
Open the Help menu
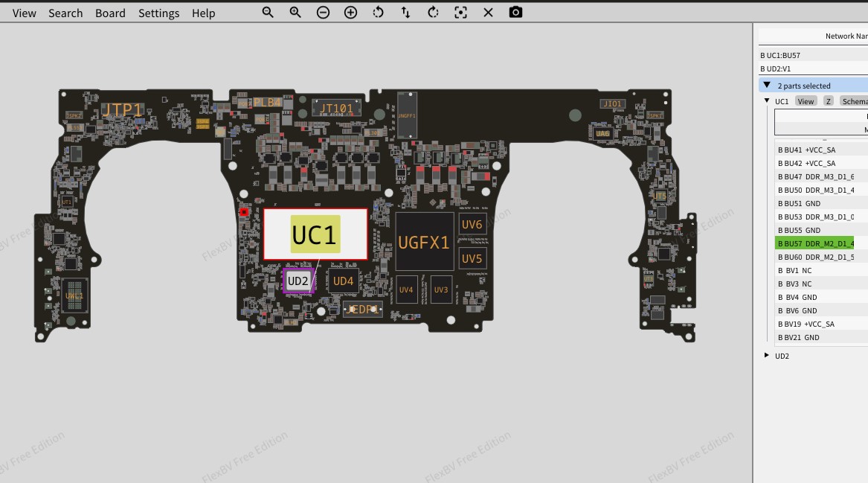(x=203, y=13)
